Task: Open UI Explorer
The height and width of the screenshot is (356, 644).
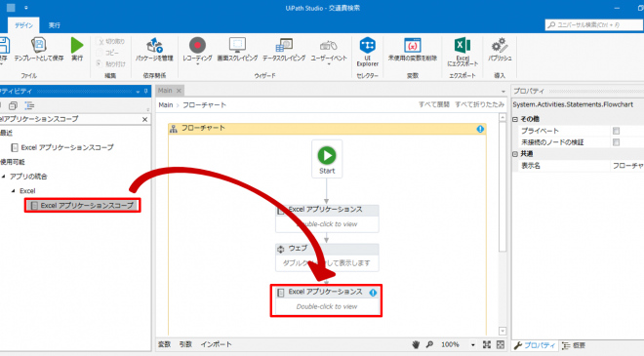Action: (367, 52)
